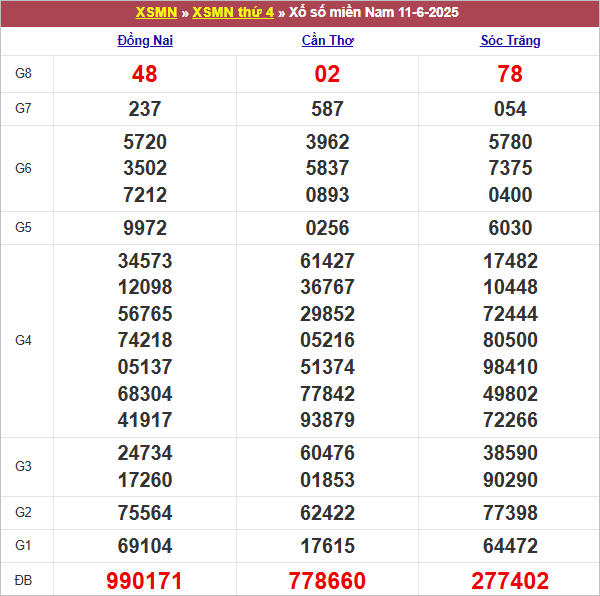Click G6 number 3962

(x=327, y=142)
